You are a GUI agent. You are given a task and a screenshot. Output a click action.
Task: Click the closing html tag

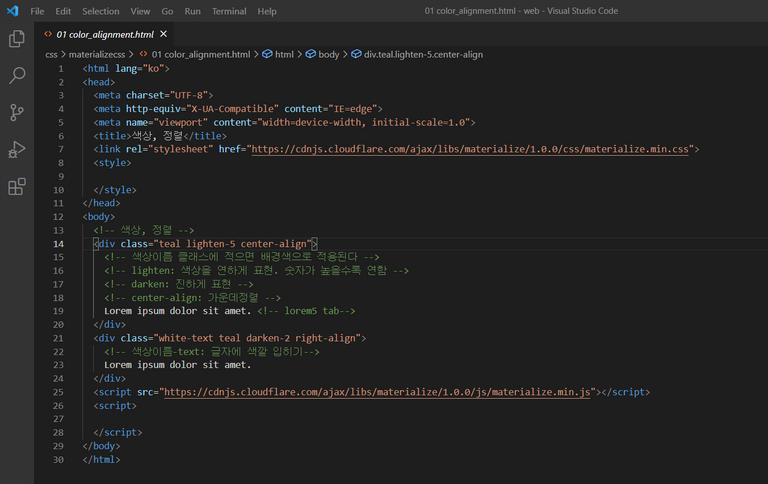(101, 460)
